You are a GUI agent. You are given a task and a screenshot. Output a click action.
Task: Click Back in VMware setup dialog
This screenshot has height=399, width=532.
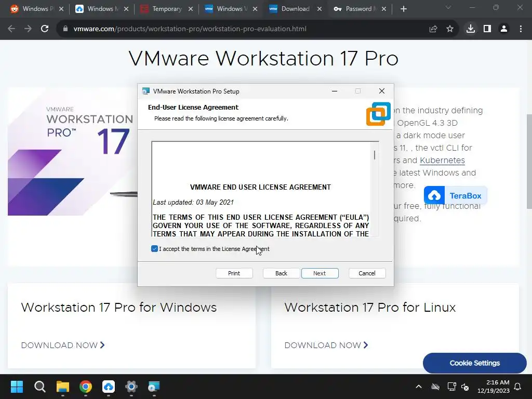(x=281, y=273)
